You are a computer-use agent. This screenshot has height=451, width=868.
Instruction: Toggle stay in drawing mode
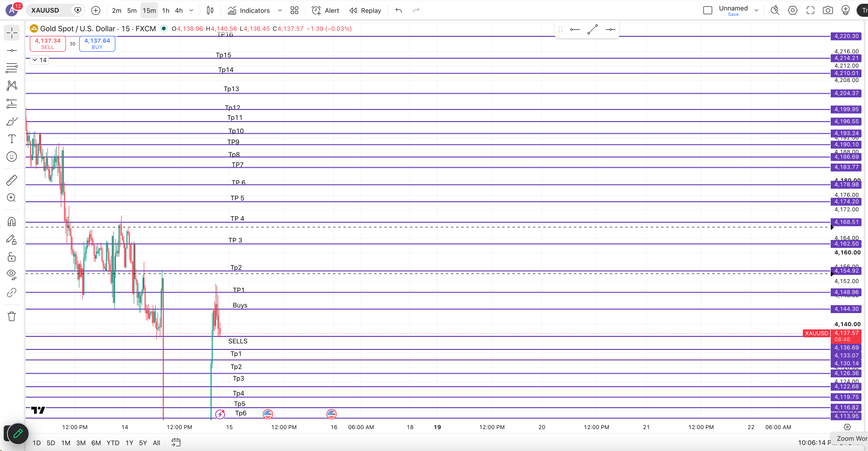tap(12, 239)
